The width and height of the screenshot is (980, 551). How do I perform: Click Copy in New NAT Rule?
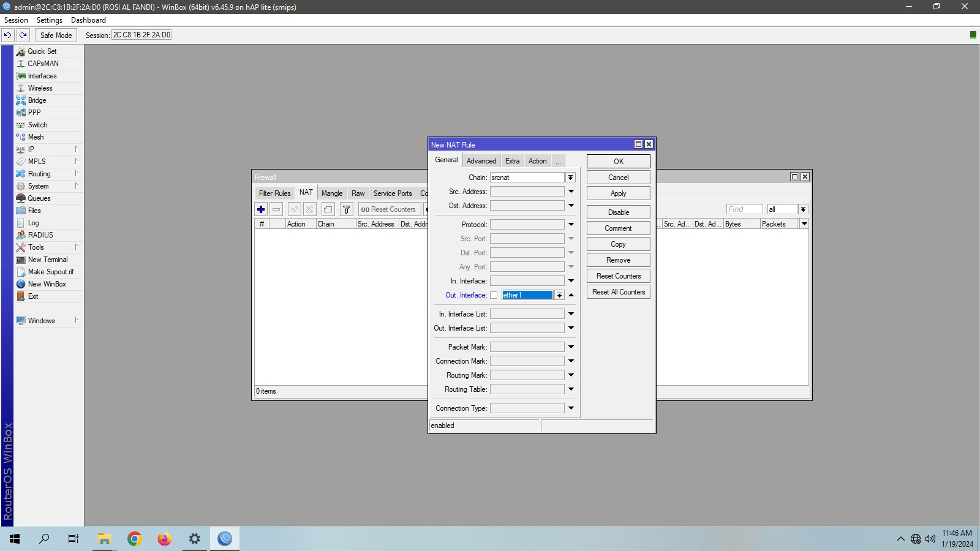click(x=619, y=244)
